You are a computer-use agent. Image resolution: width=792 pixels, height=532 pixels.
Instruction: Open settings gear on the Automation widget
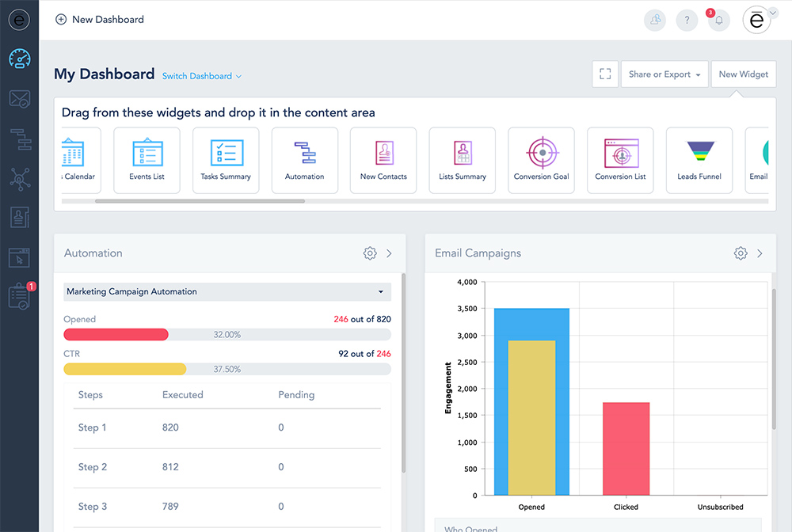coord(369,253)
